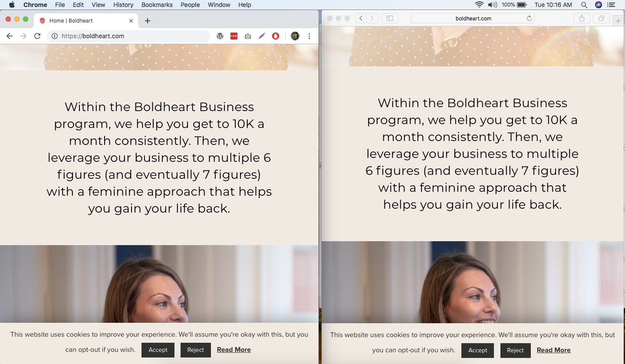Open the Bookmarks menu in menu bar
The width and height of the screenshot is (625, 364).
pyautogui.click(x=157, y=5)
